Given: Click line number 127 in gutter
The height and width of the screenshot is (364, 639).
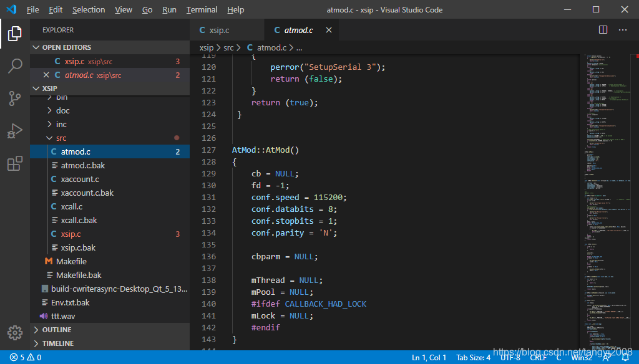Looking at the screenshot, I should pyautogui.click(x=208, y=150).
